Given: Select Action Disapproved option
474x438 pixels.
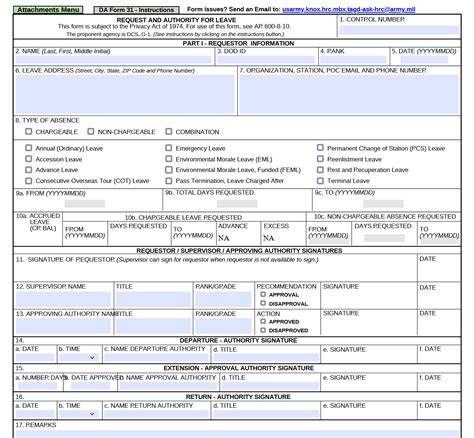Looking at the screenshot, I should click(x=263, y=330).
